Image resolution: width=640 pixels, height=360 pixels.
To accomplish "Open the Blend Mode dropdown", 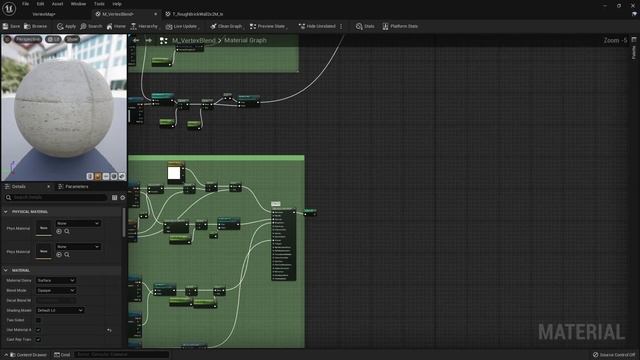I will [x=56, y=290].
